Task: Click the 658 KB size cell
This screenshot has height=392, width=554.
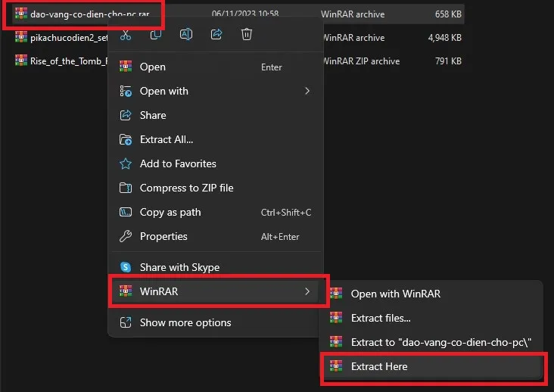Action: 448,14
